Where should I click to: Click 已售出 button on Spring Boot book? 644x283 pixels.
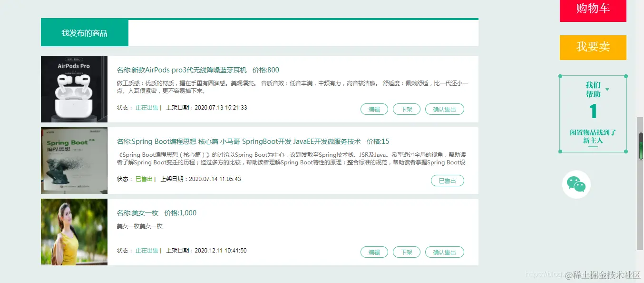point(448,181)
